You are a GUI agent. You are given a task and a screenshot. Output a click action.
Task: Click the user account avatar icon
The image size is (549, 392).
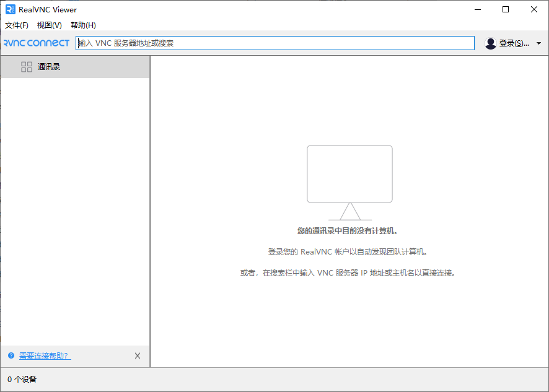click(x=491, y=43)
